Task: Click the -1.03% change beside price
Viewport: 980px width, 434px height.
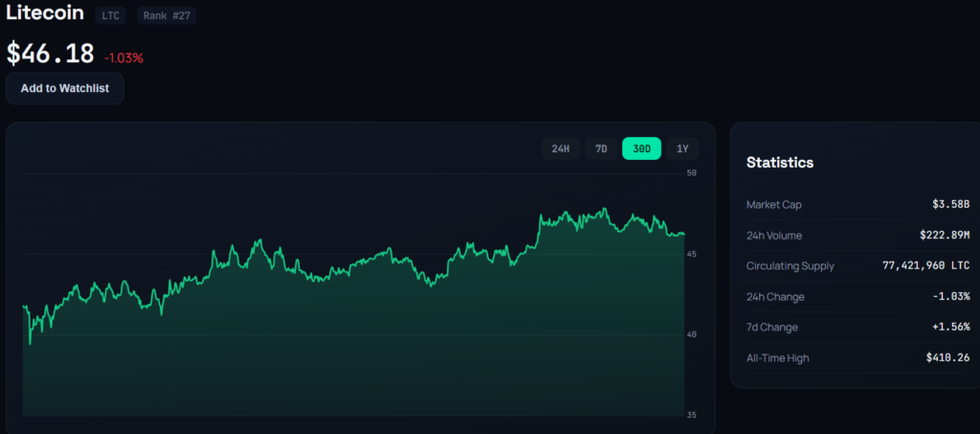Action: (123, 58)
